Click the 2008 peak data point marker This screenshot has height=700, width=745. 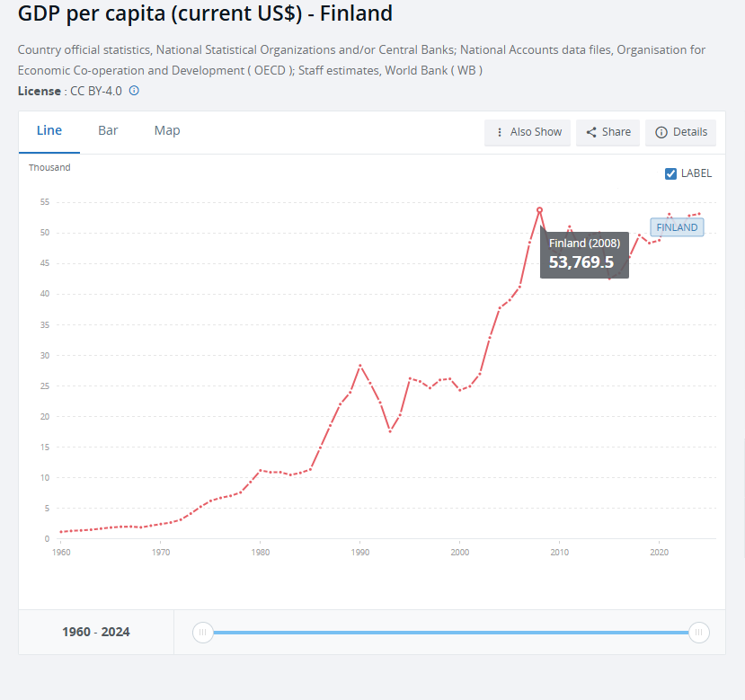(x=539, y=210)
